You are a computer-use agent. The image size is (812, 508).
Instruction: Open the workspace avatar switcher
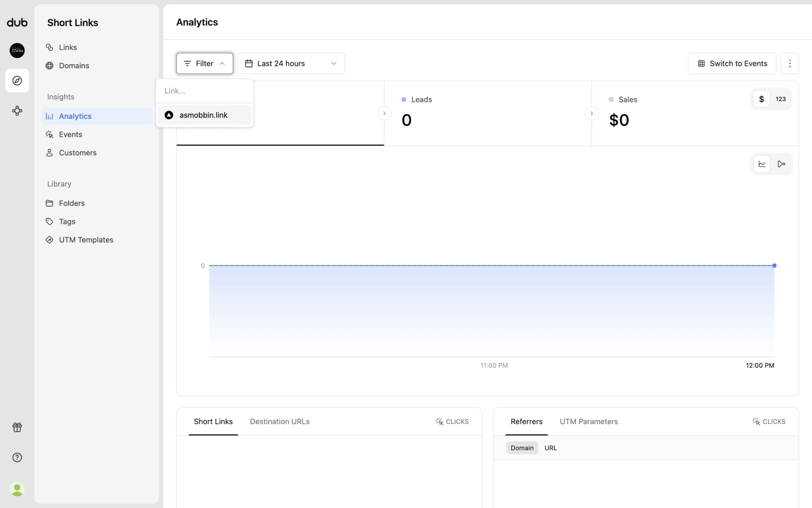coord(17,50)
